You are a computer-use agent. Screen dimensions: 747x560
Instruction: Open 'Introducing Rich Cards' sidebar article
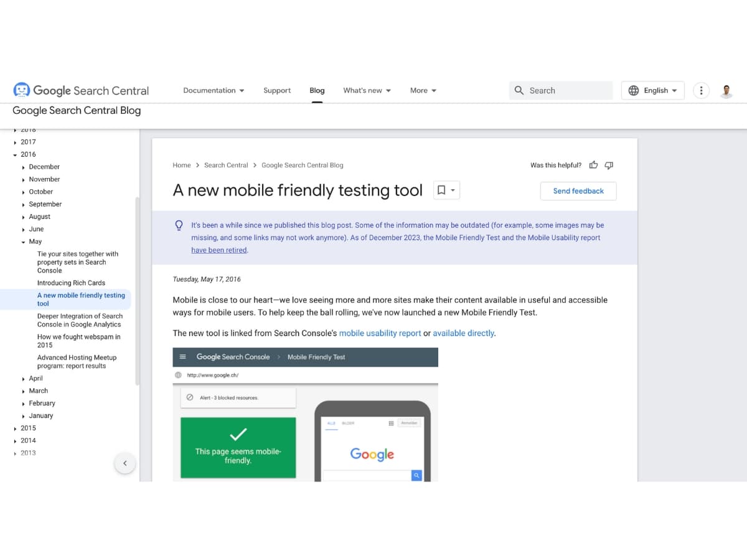[x=71, y=283]
